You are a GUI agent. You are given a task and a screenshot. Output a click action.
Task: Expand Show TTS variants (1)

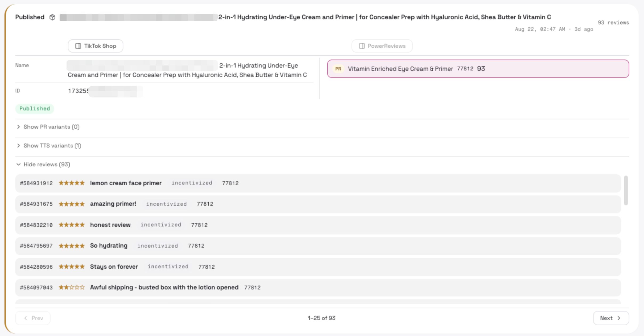tap(49, 146)
